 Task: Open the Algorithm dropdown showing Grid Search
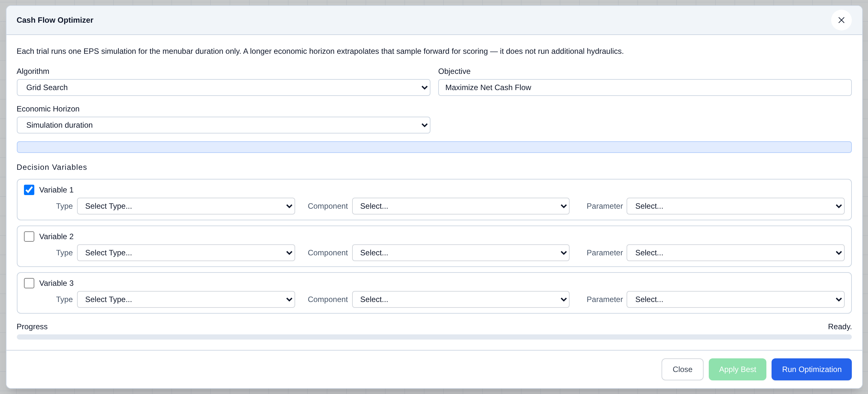pyautogui.click(x=223, y=87)
